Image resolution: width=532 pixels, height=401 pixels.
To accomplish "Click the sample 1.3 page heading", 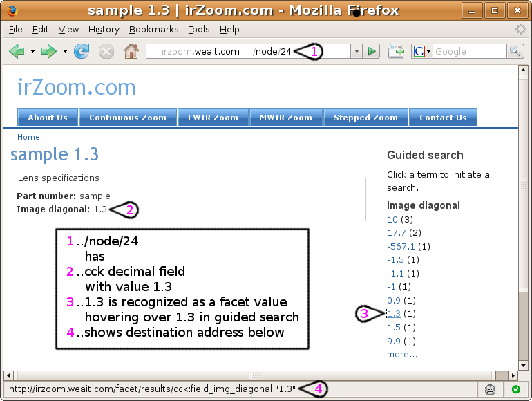I will (55, 154).
